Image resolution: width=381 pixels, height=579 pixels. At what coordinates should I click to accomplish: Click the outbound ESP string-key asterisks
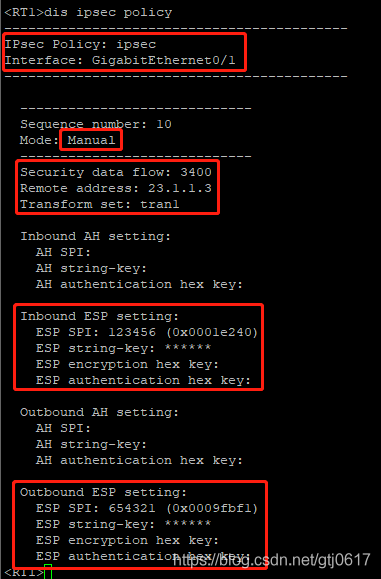[188, 524]
